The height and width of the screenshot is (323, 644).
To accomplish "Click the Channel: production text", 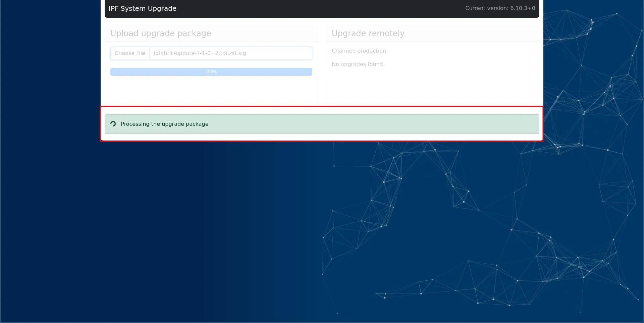I will (x=359, y=51).
